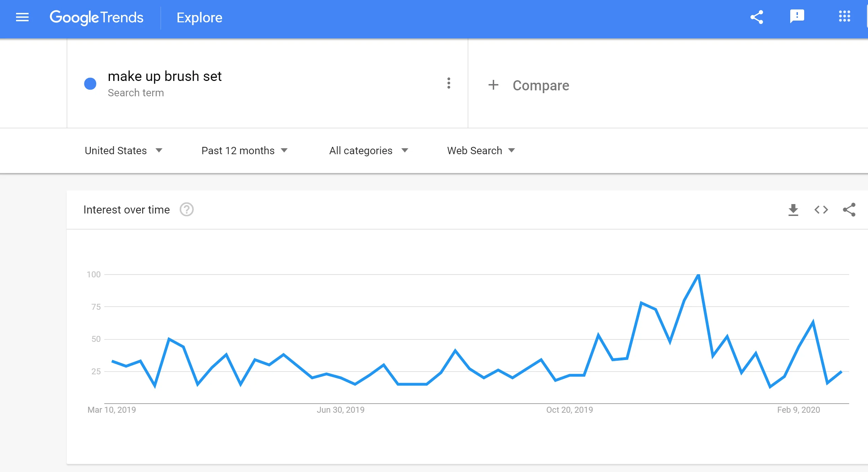Open the Google apps grid
868x472 pixels.
coord(844,16)
